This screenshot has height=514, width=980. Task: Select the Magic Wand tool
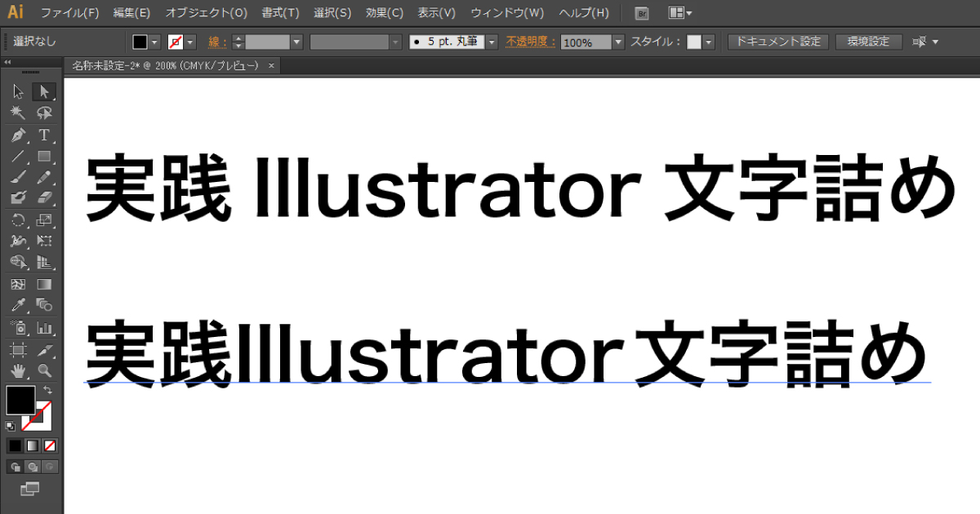(x=18, y=113)
